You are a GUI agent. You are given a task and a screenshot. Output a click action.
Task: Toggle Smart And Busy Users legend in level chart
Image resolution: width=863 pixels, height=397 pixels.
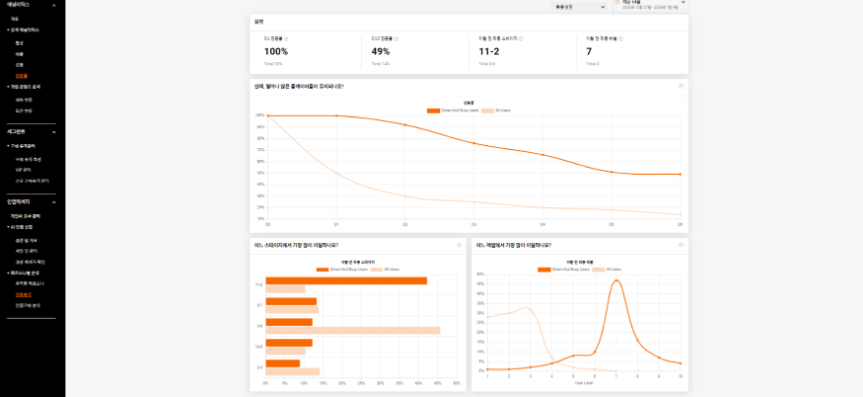tap(564, 270)
